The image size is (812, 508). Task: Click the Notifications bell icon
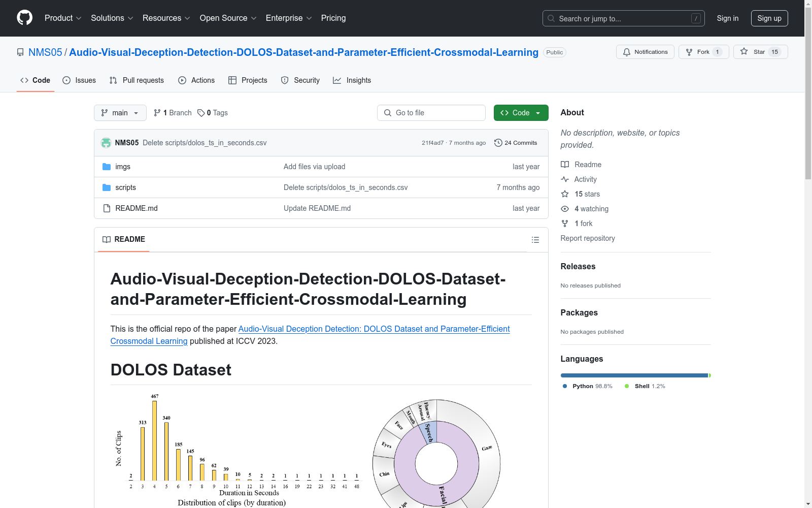tap(626, 52)
